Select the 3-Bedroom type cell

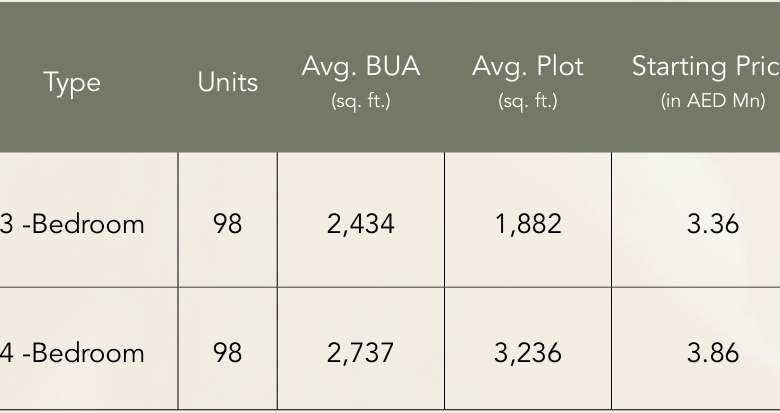tap(72, 224)
